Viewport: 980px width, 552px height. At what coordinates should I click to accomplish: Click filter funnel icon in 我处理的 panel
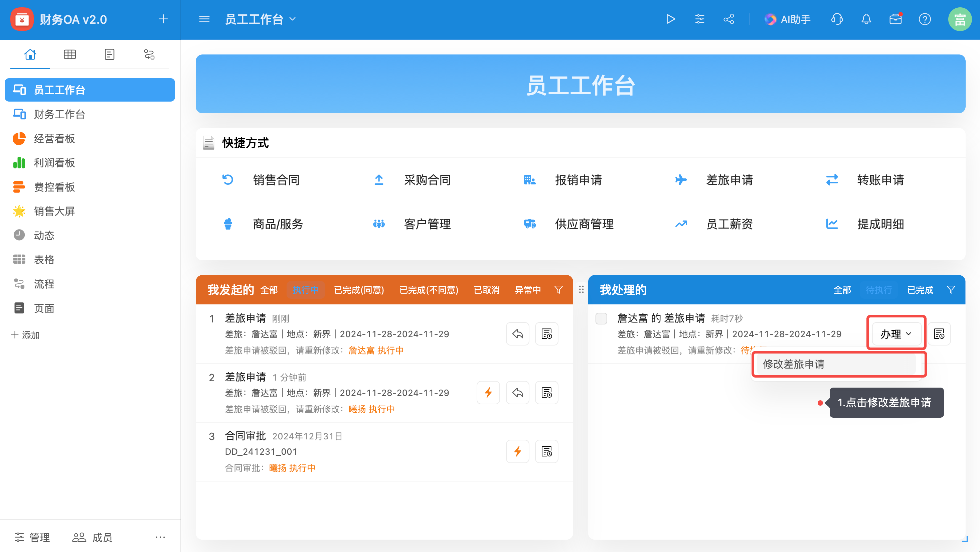pyautogui.click(x=951, y=290)
